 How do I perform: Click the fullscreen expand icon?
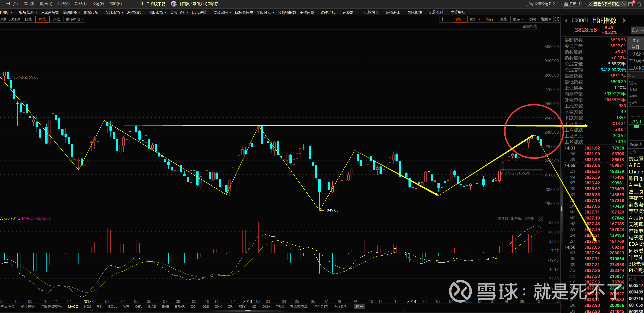pyautogui.click(x=557, y=19)
